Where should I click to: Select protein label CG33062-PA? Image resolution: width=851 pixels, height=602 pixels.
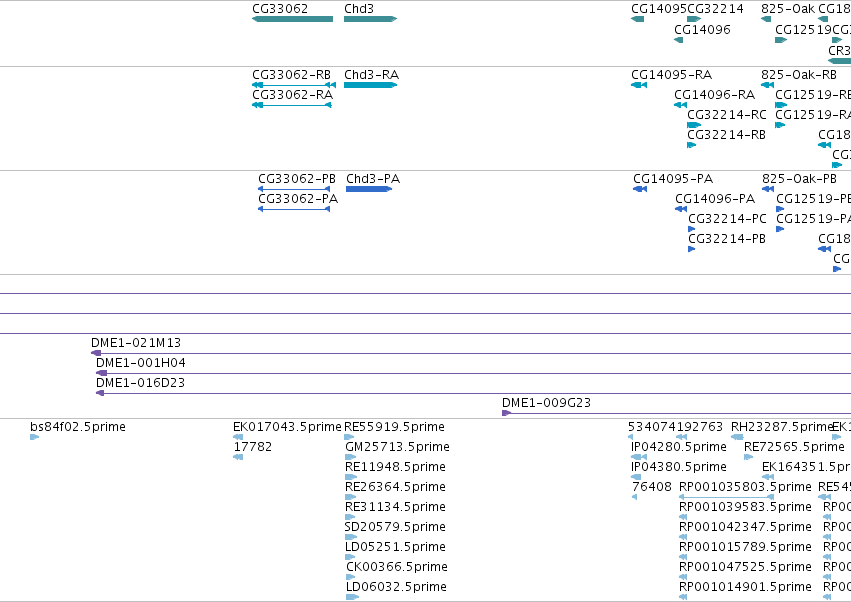pos(298,199)
